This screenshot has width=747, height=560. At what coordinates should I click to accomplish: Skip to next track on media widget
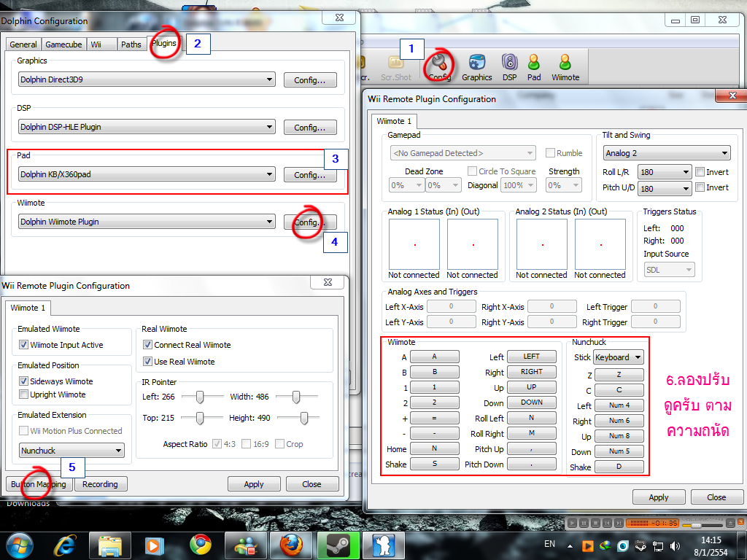point(619,523)
